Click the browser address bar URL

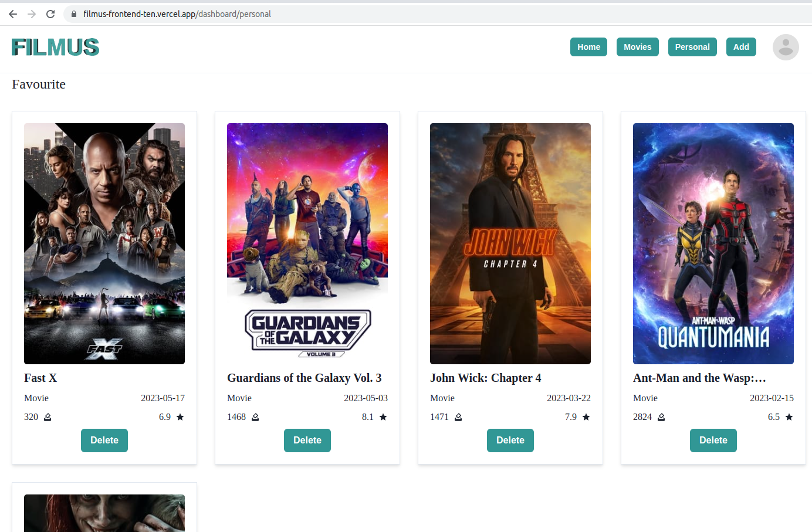(x=177, y=14)
